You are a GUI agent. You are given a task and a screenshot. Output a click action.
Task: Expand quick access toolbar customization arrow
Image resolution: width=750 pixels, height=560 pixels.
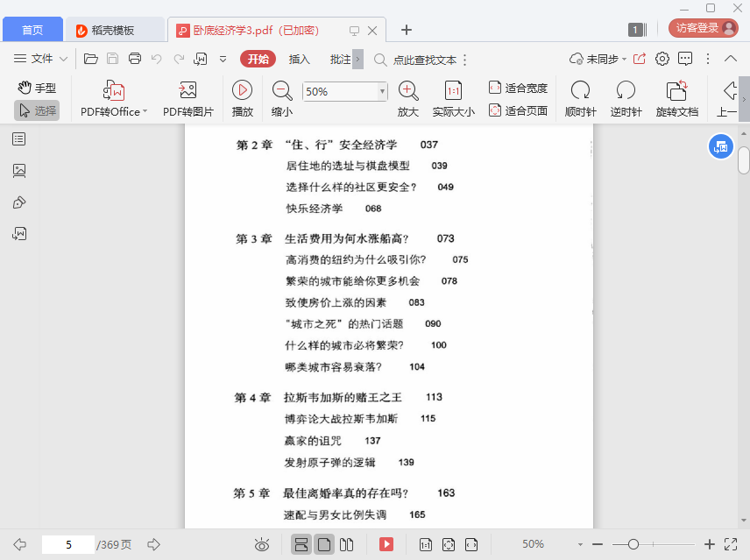pyautogui.click(x=223, y=60)
